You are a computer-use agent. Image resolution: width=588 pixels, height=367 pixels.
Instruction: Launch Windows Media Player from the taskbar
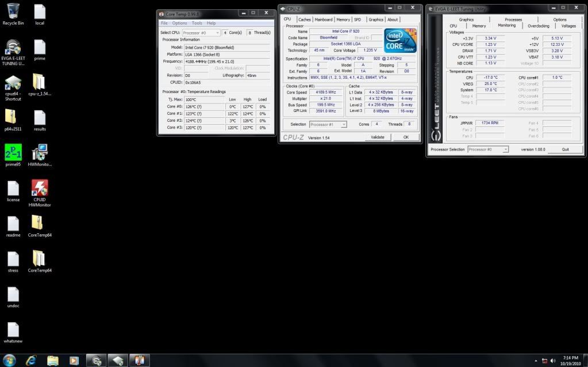74,361
